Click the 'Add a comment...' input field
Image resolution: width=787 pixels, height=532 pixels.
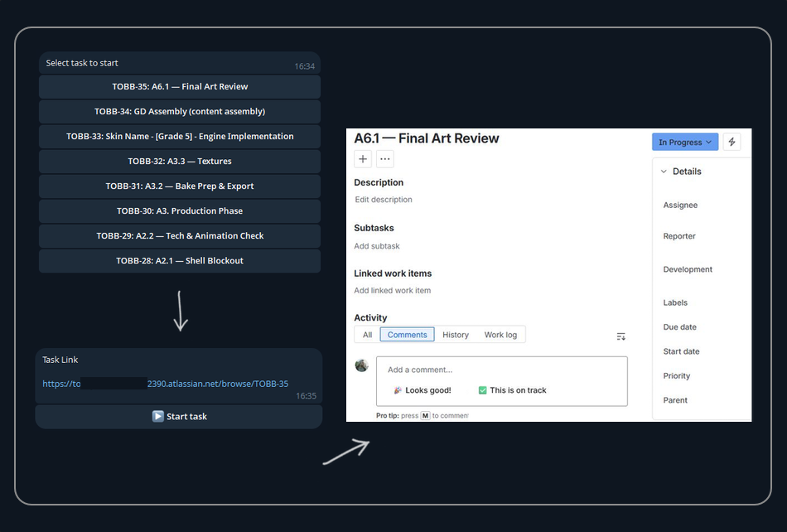click(x=502, y=370)
